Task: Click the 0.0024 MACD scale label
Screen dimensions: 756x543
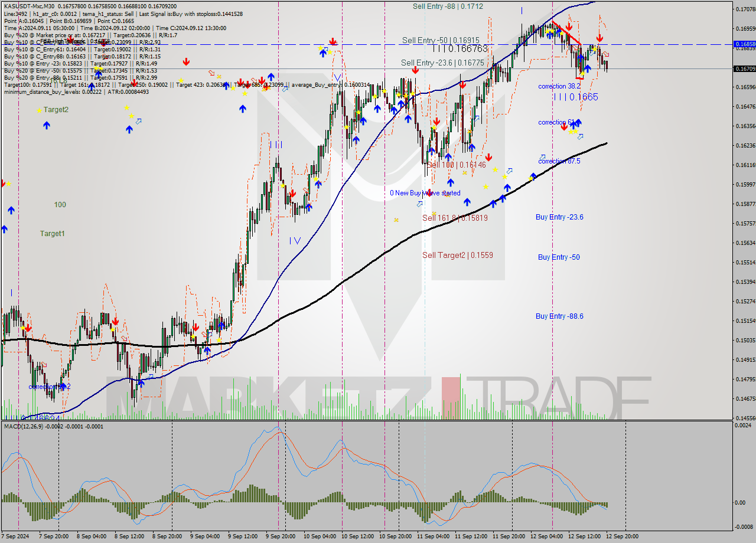Action: (x=744, y=426)
